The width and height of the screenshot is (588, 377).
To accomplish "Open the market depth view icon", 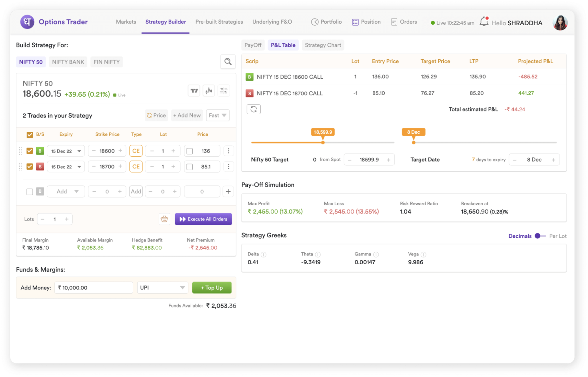I will tap(224, 91).
